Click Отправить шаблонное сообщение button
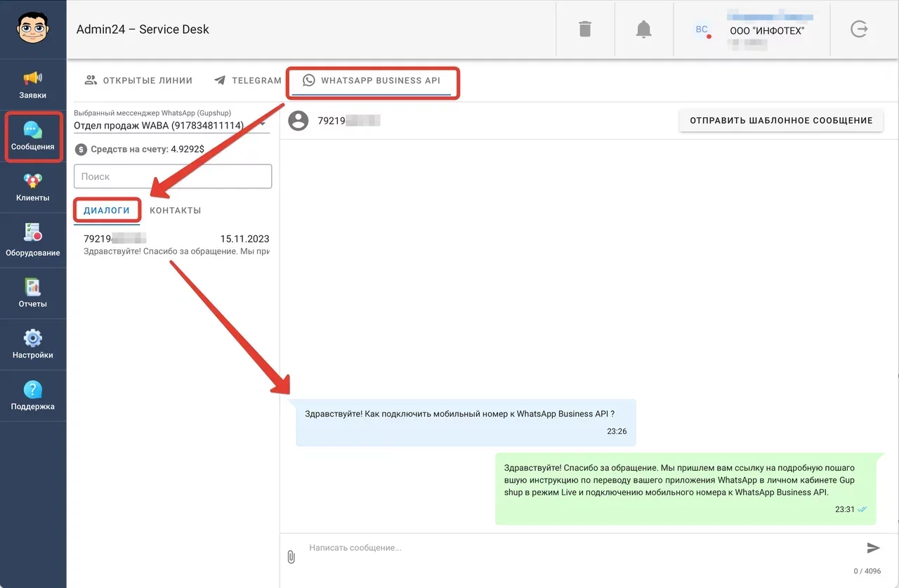 pos(781,120)
